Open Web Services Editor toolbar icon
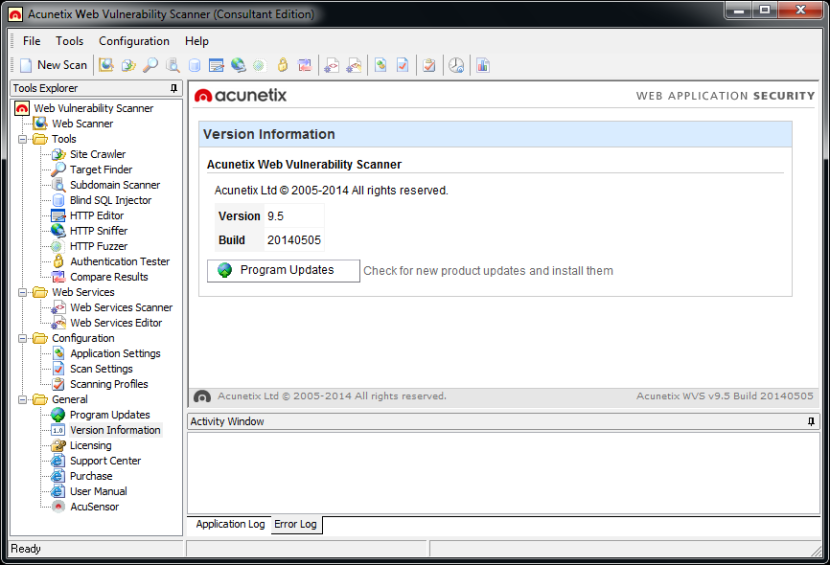This screenshot has width=830, height=565. click(354, 65)
